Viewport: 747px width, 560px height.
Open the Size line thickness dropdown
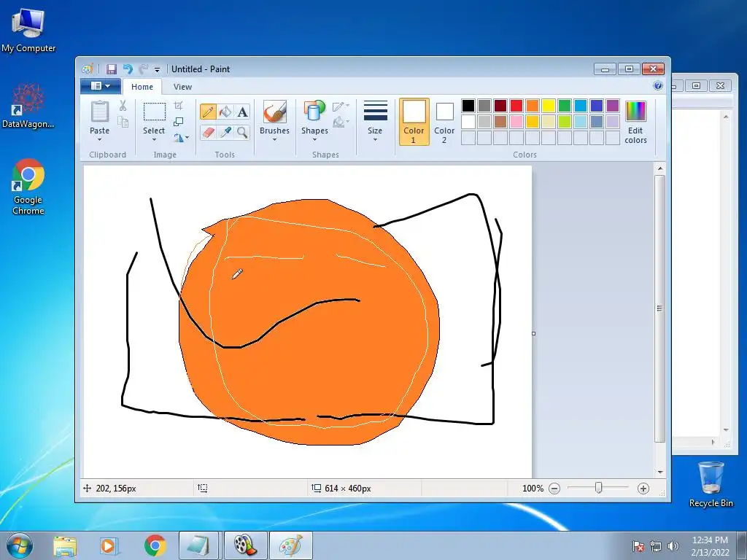point(375,121)
